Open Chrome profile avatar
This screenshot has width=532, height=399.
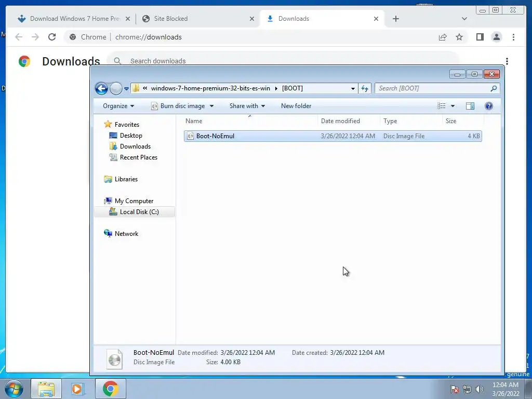pyautogui.click(x=496, y=37)
